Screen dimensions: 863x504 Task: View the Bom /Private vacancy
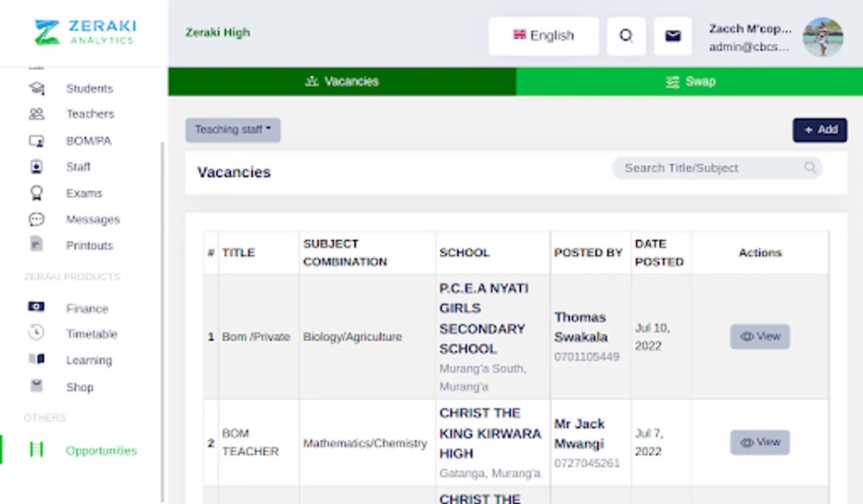coord(760,337)
